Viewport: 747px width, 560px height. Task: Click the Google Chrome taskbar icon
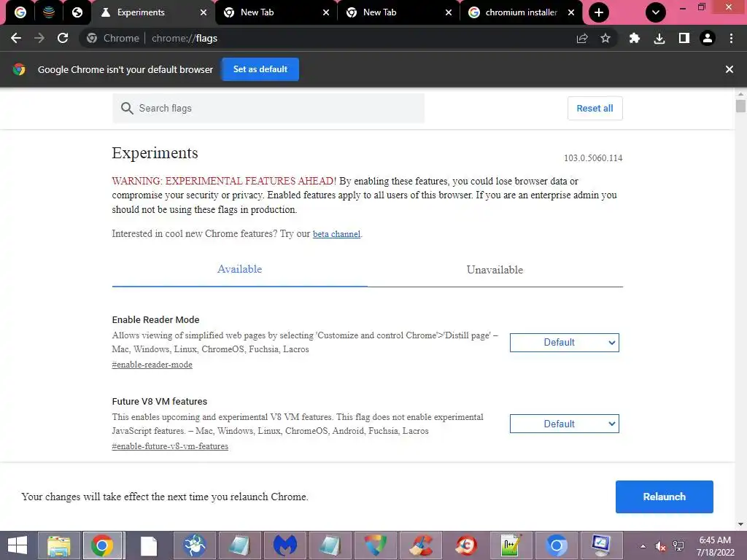(103, 545)
